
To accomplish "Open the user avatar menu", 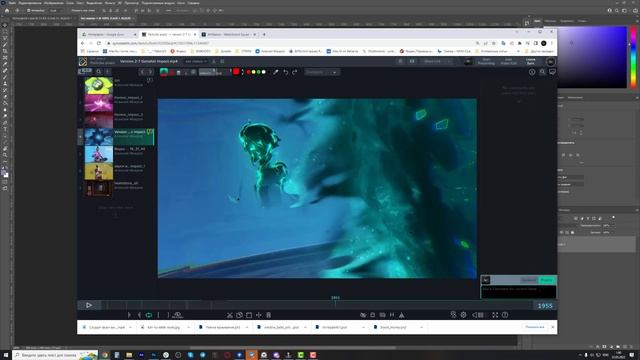I will 551,62.
